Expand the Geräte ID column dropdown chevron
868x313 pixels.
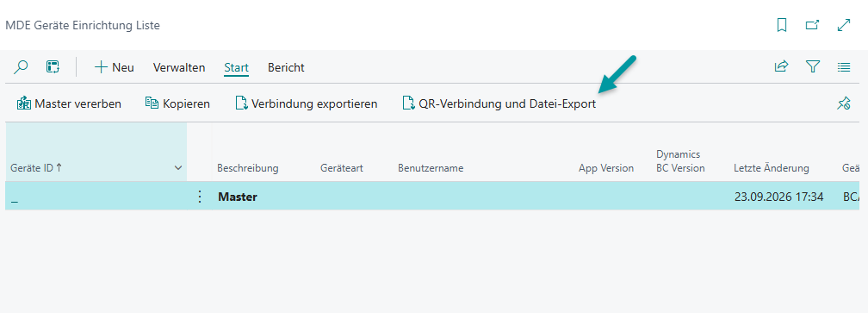pos(178,168)
